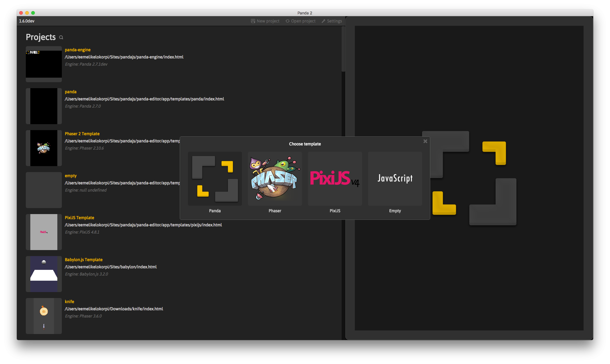Choose the Phaser template tile
Image resolution: width=610 pixels, height=364 pixels.
tap(275, 179)
